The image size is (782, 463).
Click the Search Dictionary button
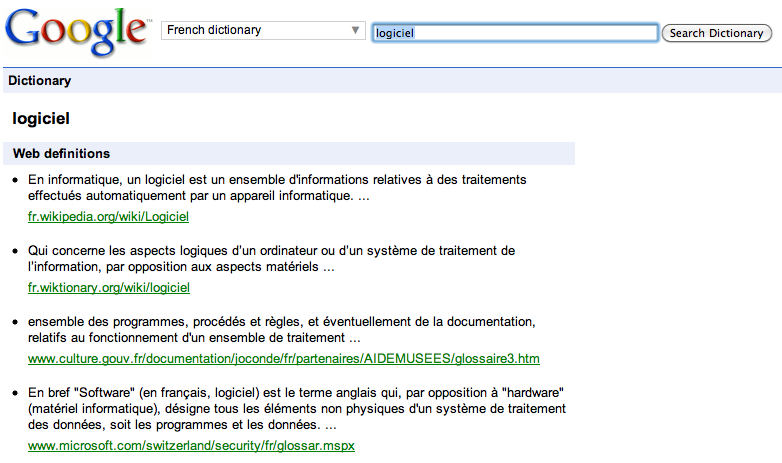[716, 33]
